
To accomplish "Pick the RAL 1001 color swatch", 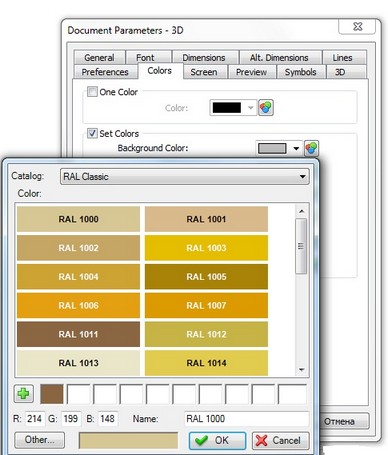I will (206, 219).
